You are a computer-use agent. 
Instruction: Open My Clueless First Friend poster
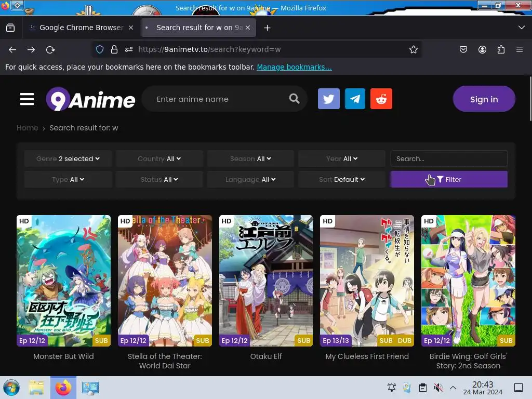pyautogui.click(x=367, y=281)
